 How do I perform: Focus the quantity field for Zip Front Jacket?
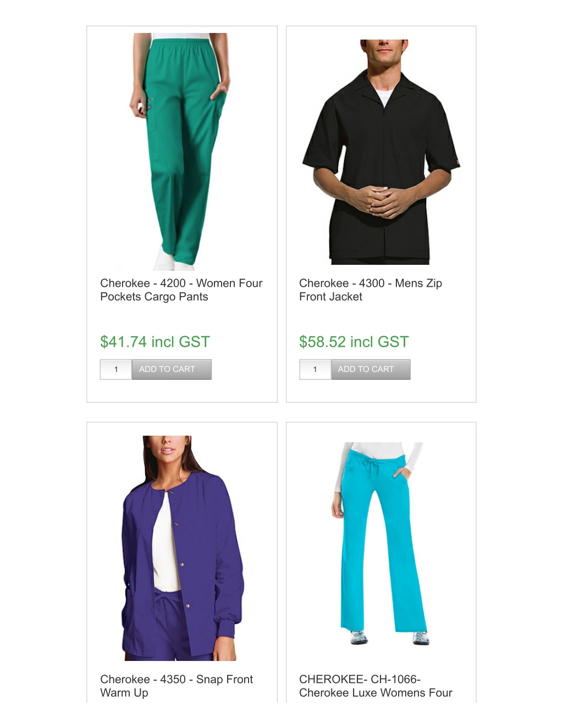coord(315,369)
